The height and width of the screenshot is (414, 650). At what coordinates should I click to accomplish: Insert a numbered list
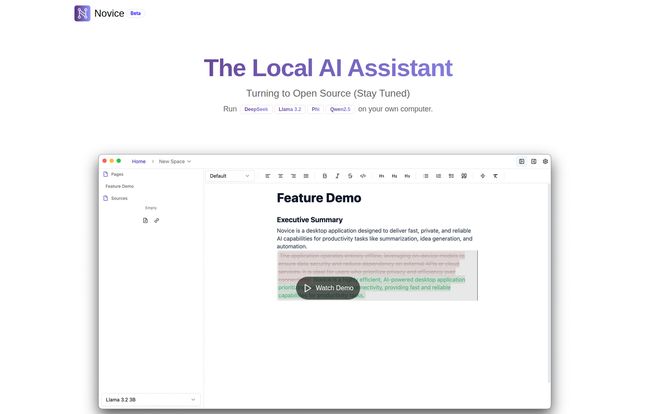point(439,176)
